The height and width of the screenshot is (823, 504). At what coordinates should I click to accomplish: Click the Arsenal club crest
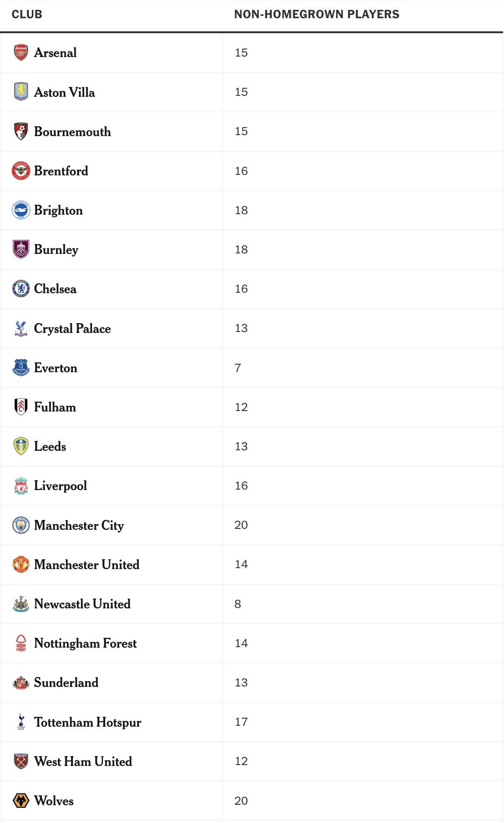pyautogui.click(x=21, y=53)
